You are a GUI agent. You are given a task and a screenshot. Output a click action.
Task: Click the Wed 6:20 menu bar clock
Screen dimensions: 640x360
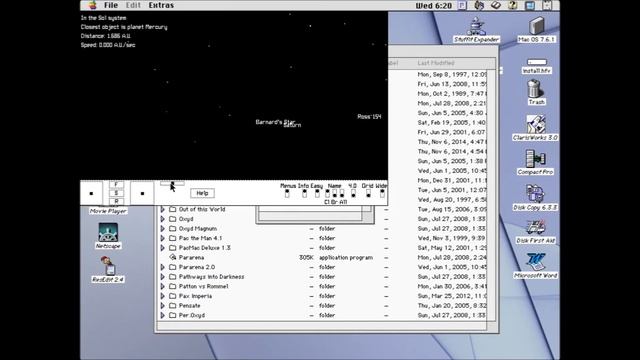[x=433, y=6]
